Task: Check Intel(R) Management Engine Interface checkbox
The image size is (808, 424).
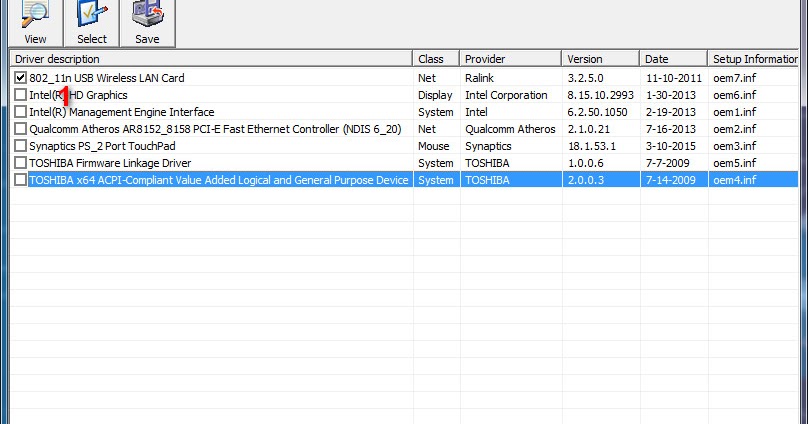Action: click(20, 112)
